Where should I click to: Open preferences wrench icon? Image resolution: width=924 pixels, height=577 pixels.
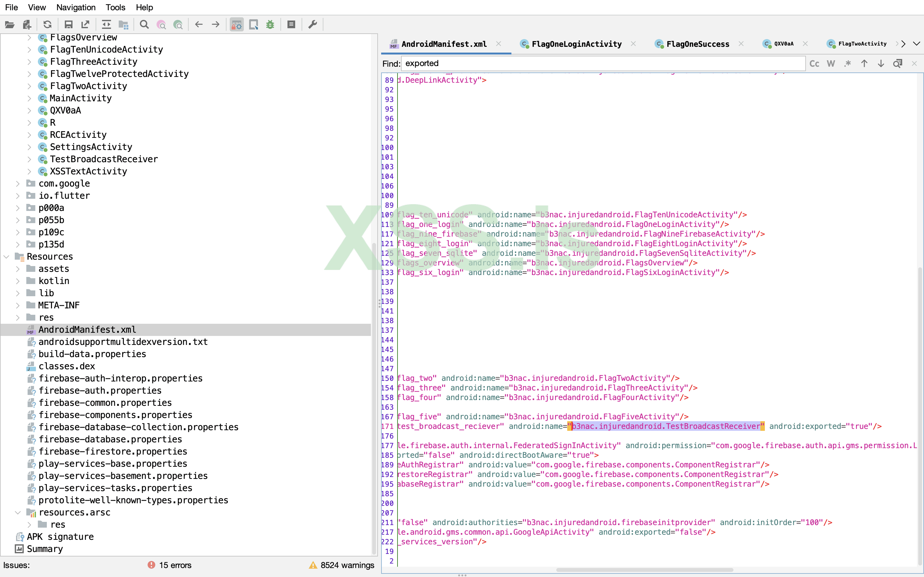[x=313, y=25]
